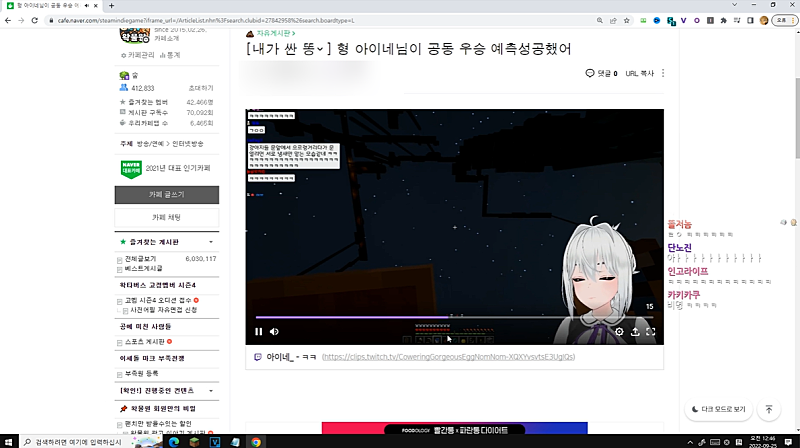Screen dimensions: 800x448
Task: Toggle browser side panel icon
Action: [x=750, y=20]
